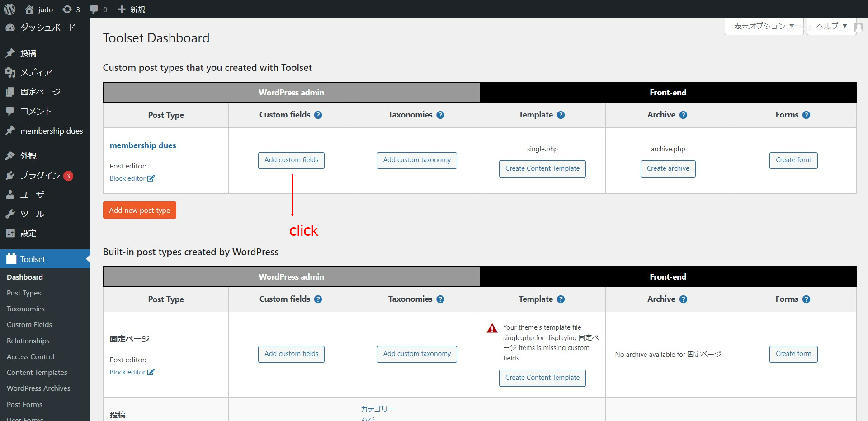Click the ツール wrench icon
Viewport: 868px width, 421px height.
10,214
